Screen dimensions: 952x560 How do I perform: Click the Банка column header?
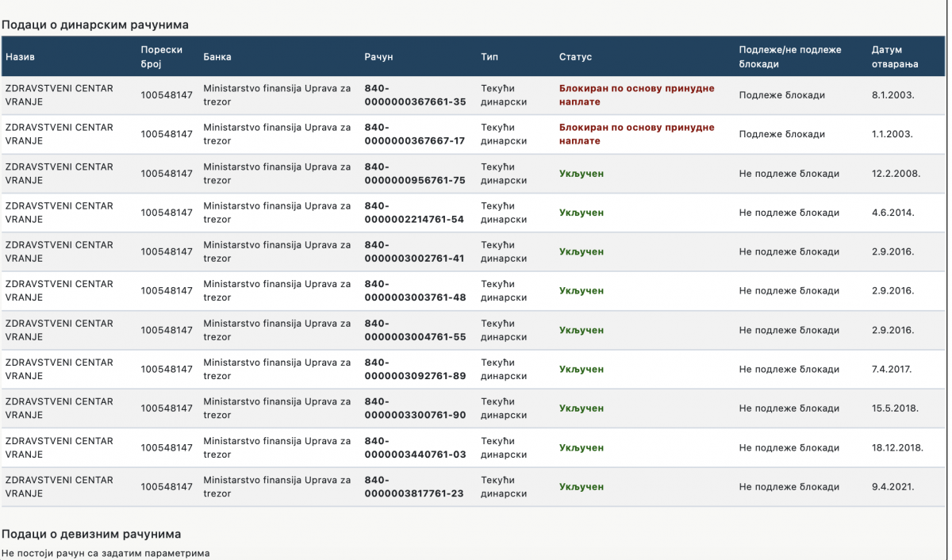pyautogui.click(x=217, y=57)
